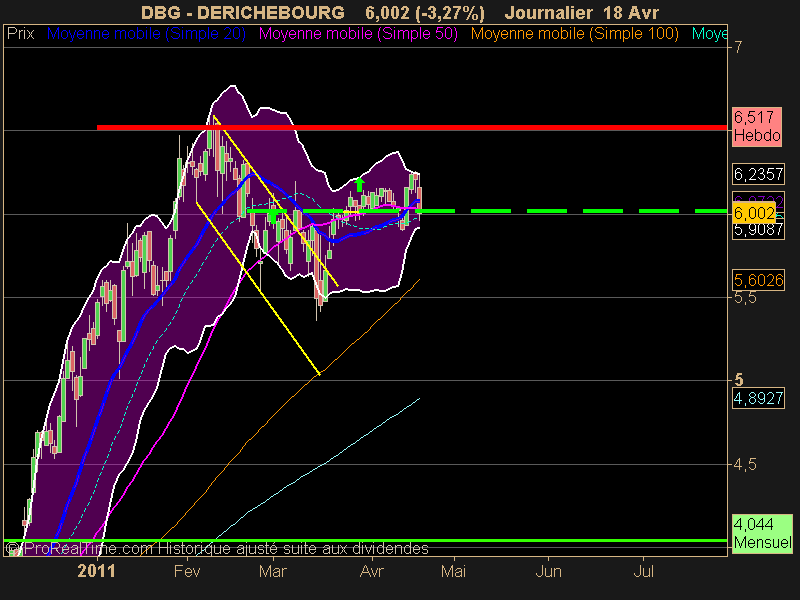Select the "Prix" legend label

[x=20, y=34]
